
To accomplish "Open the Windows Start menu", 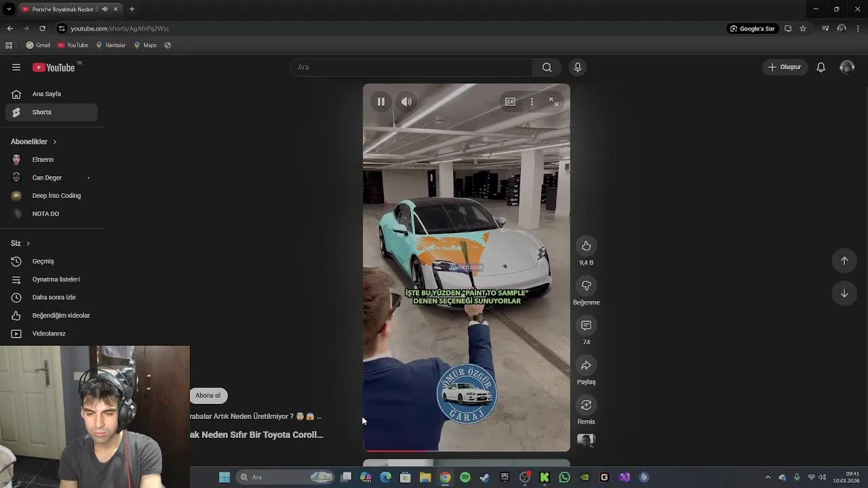I will (224, 477).
